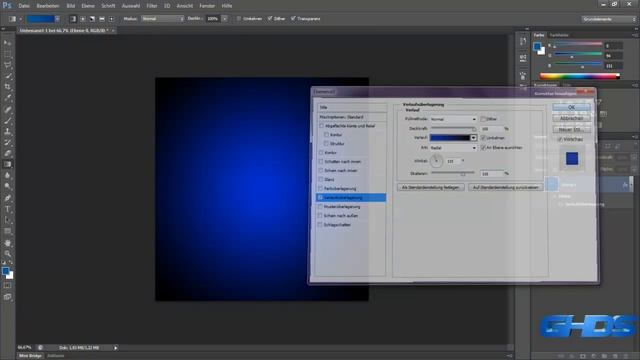Image resolution: width=640 pixels, height=360 pixels.
Task: Select the Crop tool
Action: point(7,87)
